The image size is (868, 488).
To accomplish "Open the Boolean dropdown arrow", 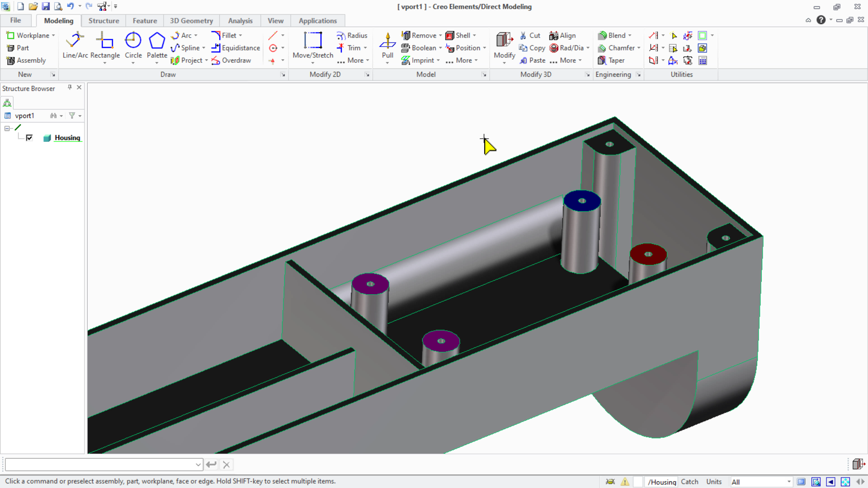I will [x=440, y=48].
